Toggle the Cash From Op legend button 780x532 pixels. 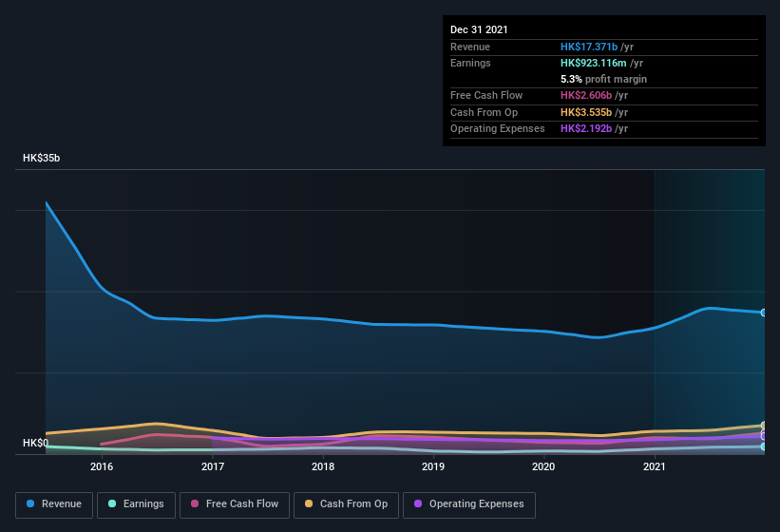(346, 504)
